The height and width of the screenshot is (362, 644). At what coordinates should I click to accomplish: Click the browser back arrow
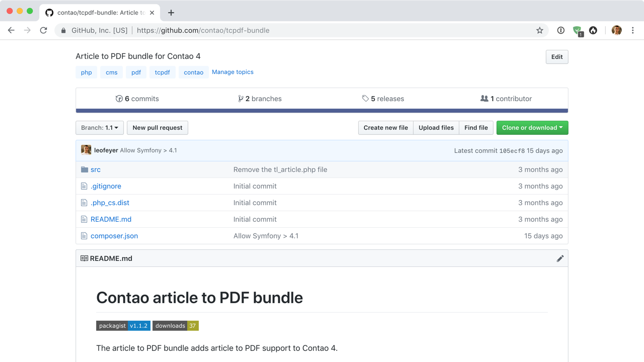pos(11,30)
